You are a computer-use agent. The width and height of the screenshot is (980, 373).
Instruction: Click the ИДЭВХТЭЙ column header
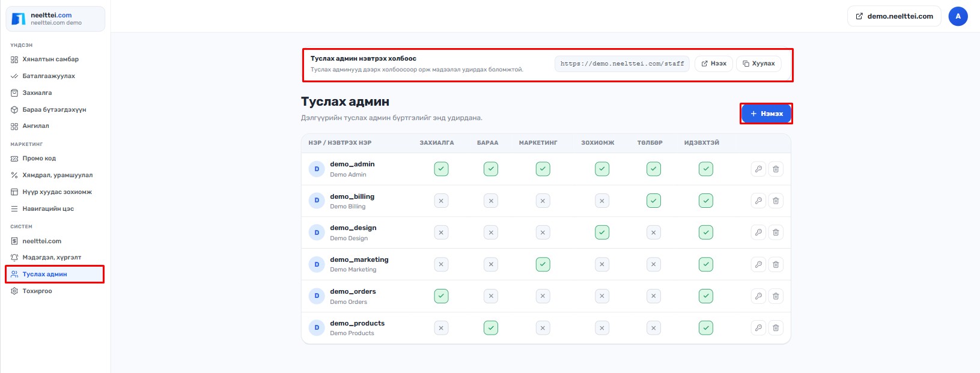702,143
